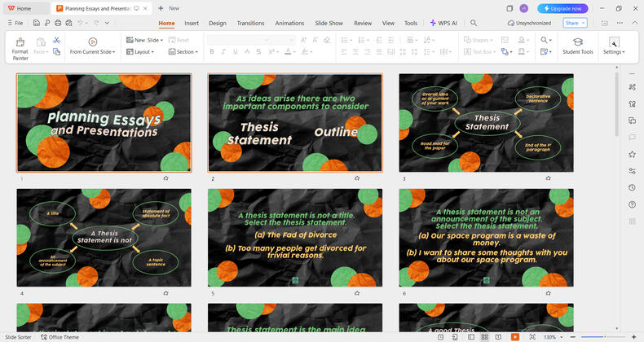Click the Print icon in quick access toolbar
The width and height of the screenshot is (644, 342).
[58, 23]
